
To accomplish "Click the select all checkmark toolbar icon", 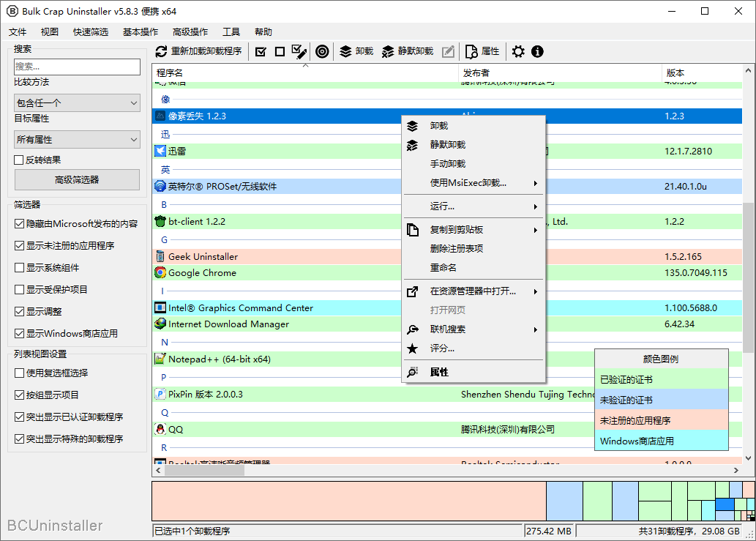I will tap(261, 51).
